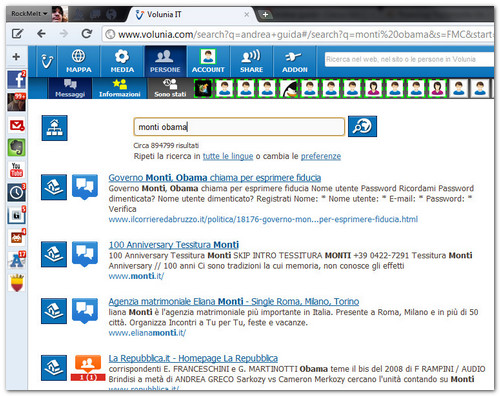Click the search globe button
500x396 pixels.
(x=362, y=126)
